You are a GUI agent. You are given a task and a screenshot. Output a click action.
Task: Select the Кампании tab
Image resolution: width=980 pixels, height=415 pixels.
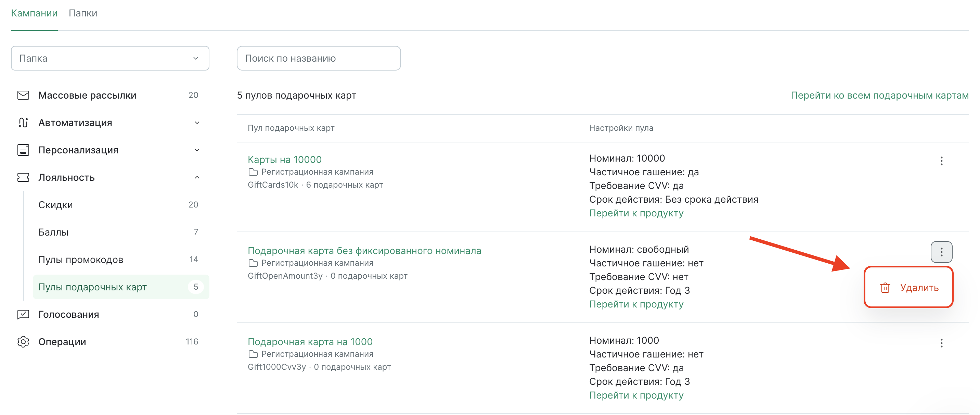point(34,13)
